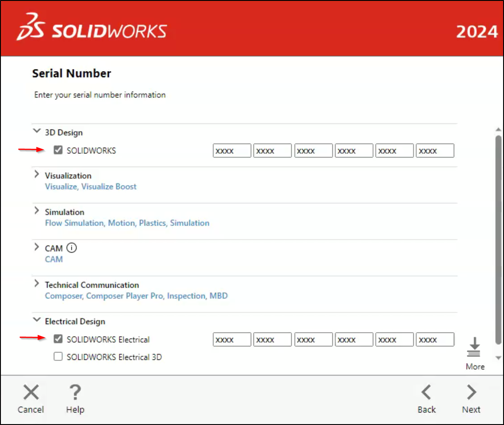Click fourth SOLIDWORKS serial number field
This screenshot has width=504, height=425.
click(354, 151)
